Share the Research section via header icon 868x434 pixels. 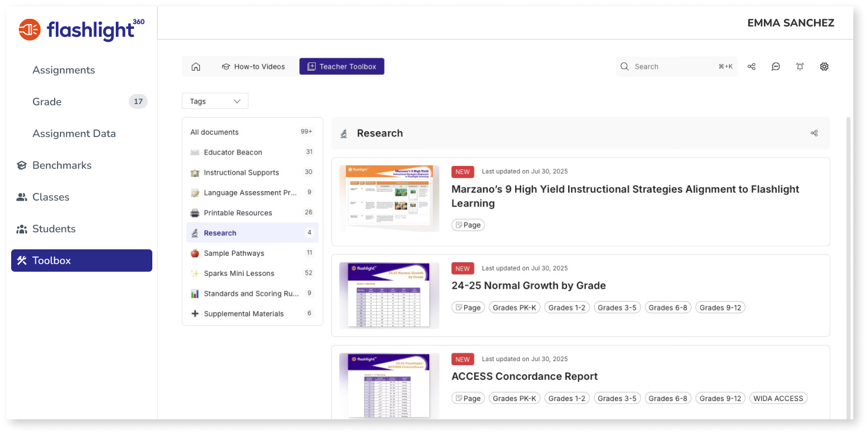tap(814, 133)
